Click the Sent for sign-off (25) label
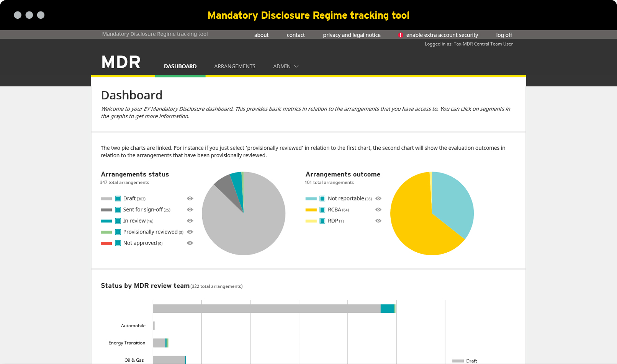The height and width of the screenshot is (364, 617). click(147, 209)
